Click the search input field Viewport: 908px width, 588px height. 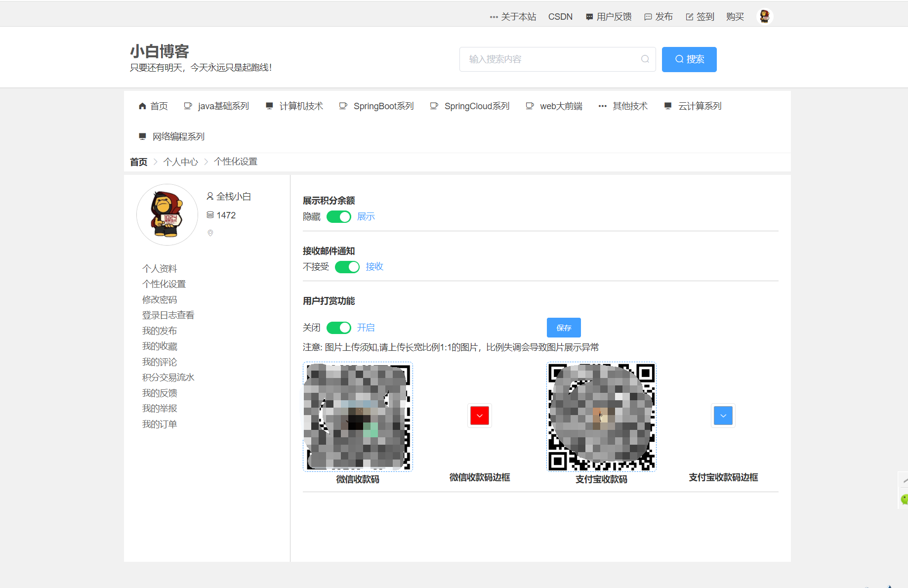(x=543, y=59)
